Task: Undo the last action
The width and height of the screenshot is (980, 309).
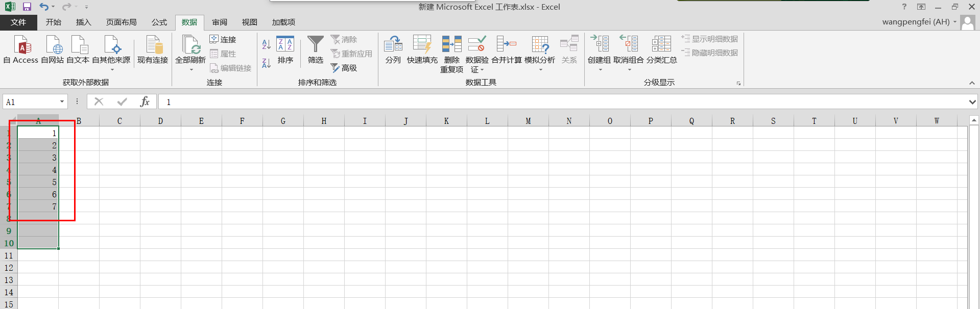Action: (x=44, y=7)
